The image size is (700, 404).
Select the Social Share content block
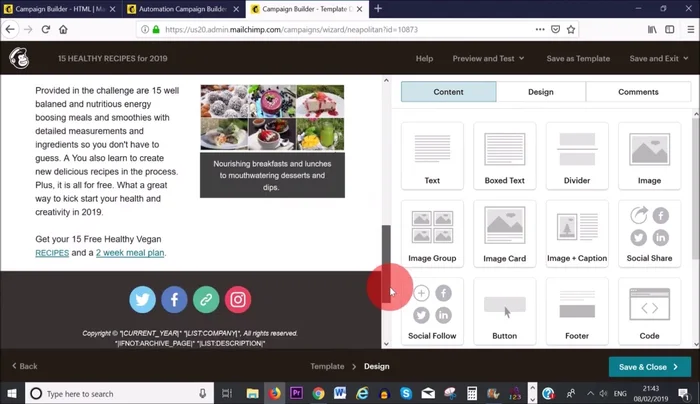pos(649,234)
